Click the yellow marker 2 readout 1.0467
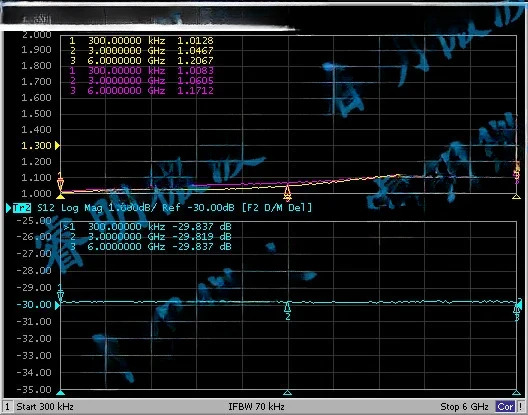 tap(195, 51)
